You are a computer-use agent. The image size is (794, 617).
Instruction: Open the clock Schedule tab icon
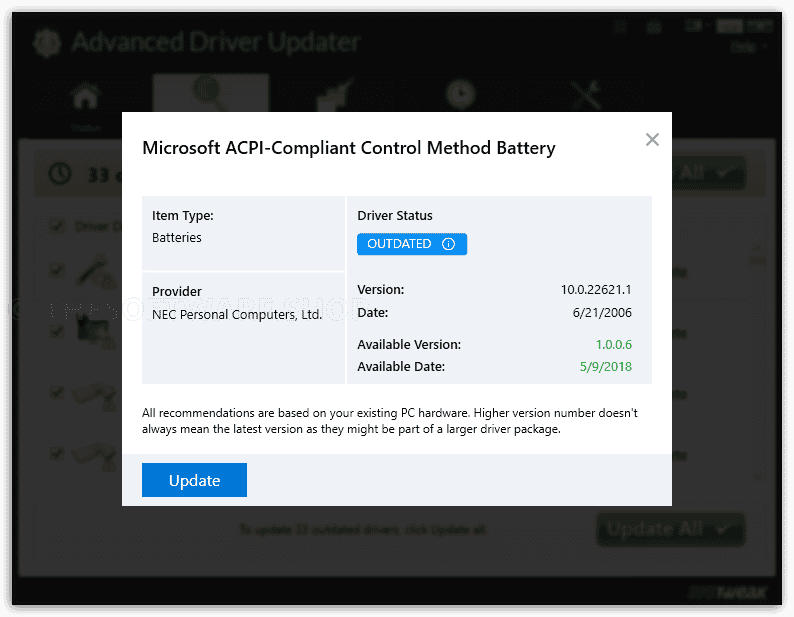point(460,95)
